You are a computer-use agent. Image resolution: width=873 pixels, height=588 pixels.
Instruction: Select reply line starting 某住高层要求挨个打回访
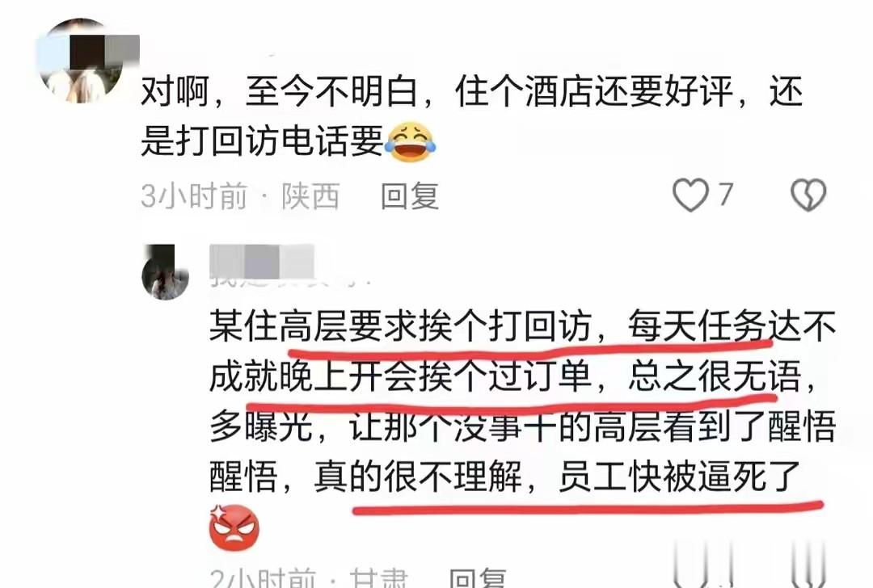tap(523, 326)
